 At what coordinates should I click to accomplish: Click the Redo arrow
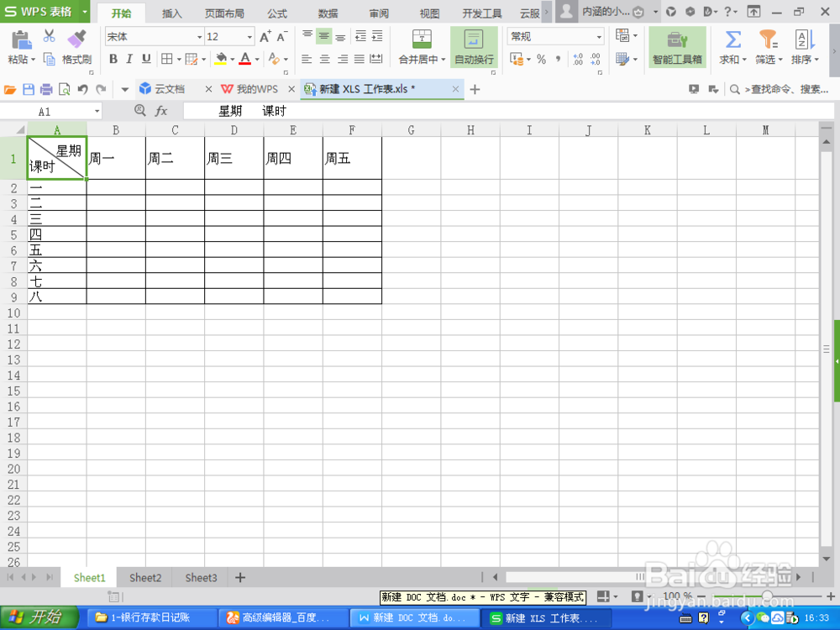[x=101, y=90]
